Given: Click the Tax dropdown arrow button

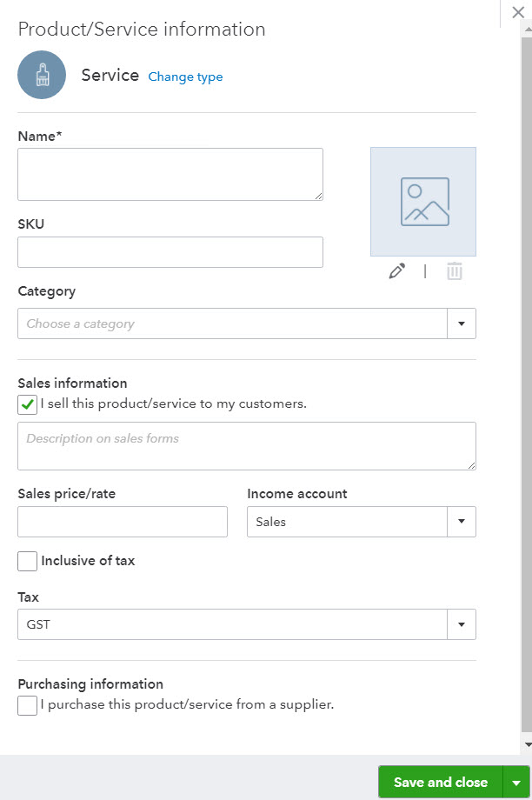Looking at the screenshot, I should point(462,624).
